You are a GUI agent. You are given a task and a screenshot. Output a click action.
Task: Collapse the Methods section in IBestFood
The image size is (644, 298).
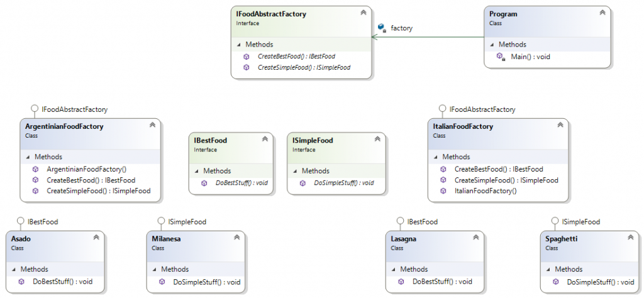197,171
